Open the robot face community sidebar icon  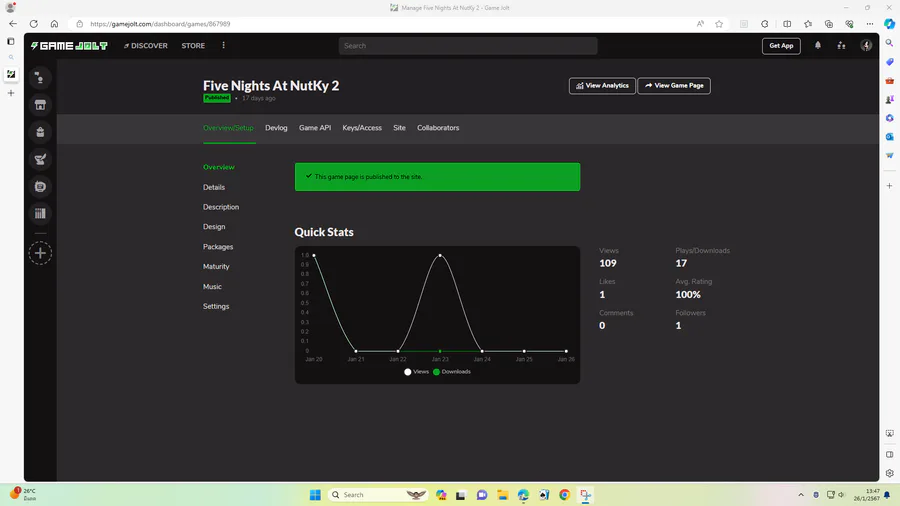click(x=40, y=186)
